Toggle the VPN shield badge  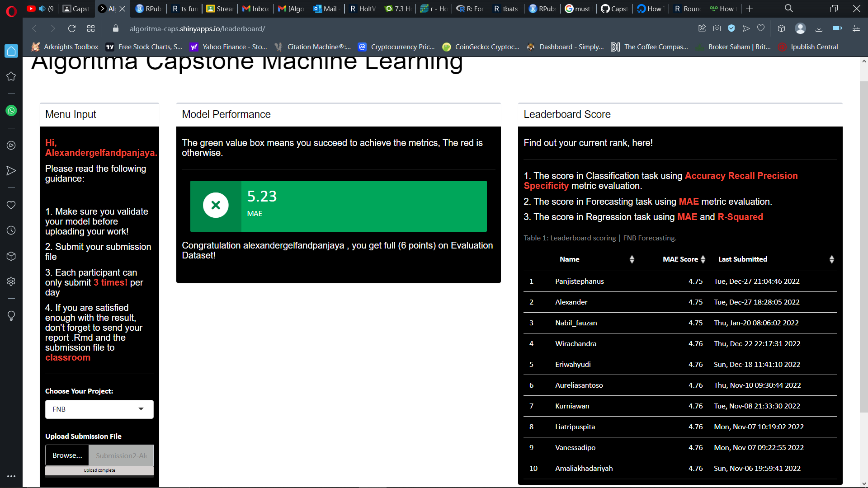(732, 28)
